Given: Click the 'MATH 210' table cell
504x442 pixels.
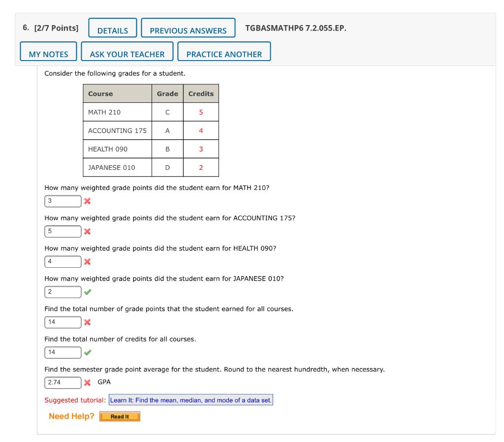Looking at the screenshot, I should [117, 112].
